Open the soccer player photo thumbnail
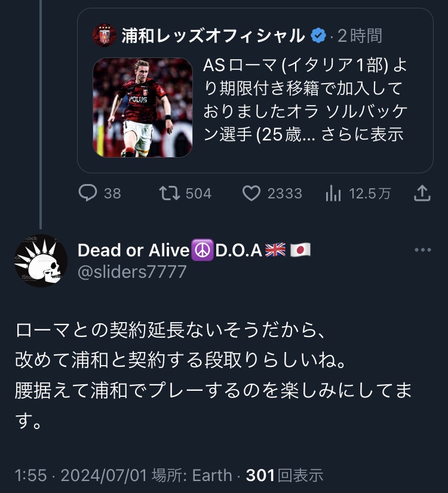 tap(142, 108)
